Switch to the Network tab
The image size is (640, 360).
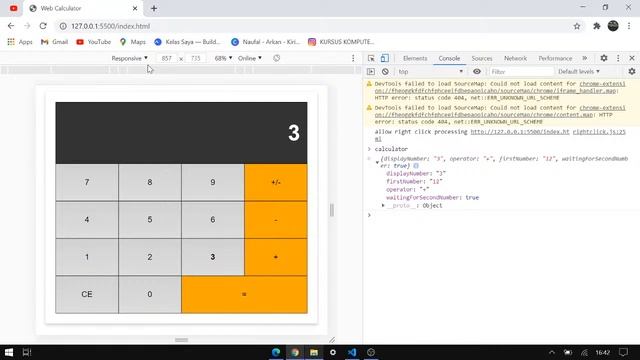point(516,58)
